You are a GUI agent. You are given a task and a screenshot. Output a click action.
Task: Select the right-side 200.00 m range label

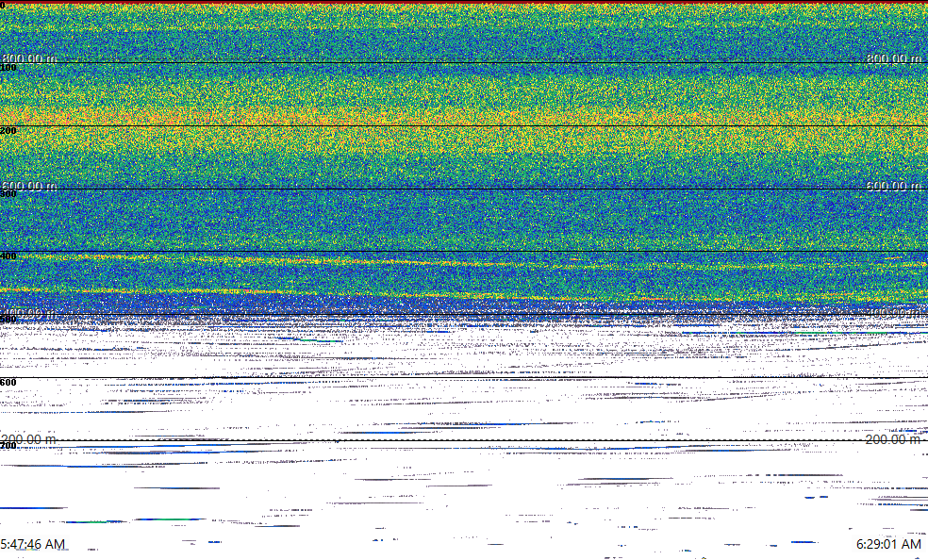[894, 439]
